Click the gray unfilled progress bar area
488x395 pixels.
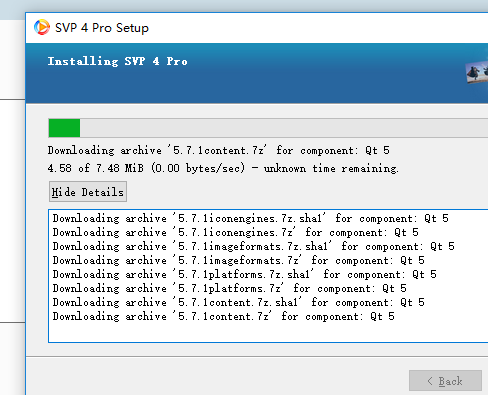coord(284,128)
